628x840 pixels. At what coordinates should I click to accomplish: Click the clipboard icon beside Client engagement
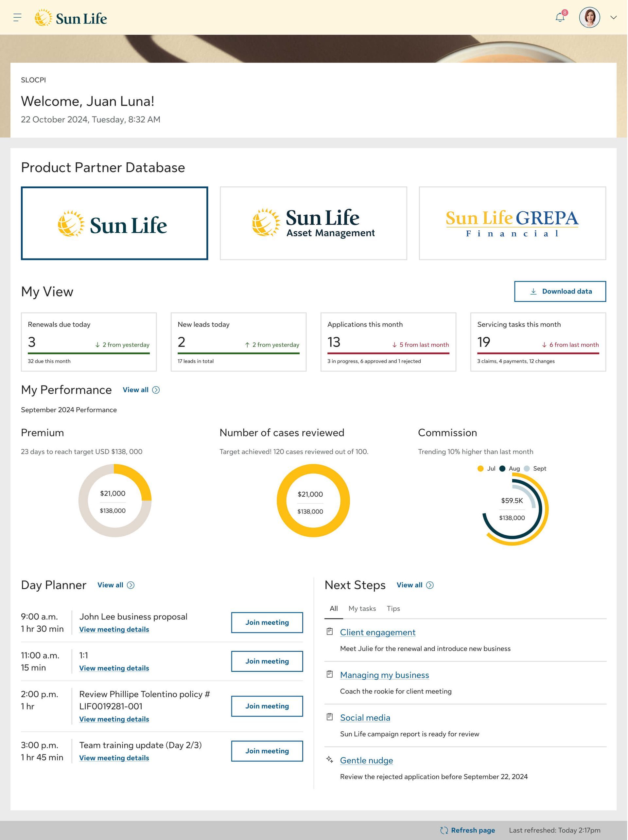tap(330, 632)
